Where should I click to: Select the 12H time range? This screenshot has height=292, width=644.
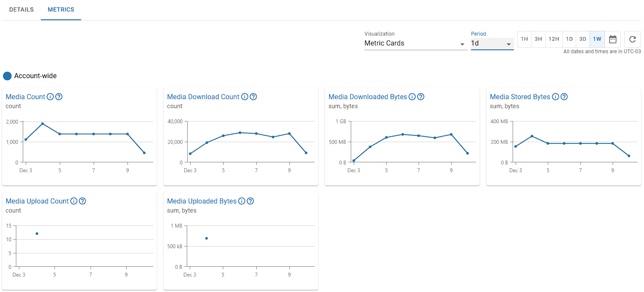coord(553,39)
